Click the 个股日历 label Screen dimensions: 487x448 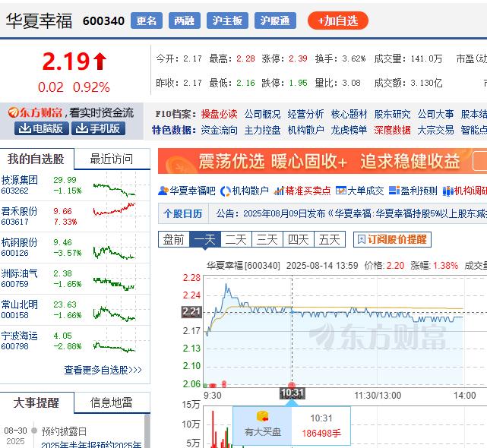click(x=183, y=213)
